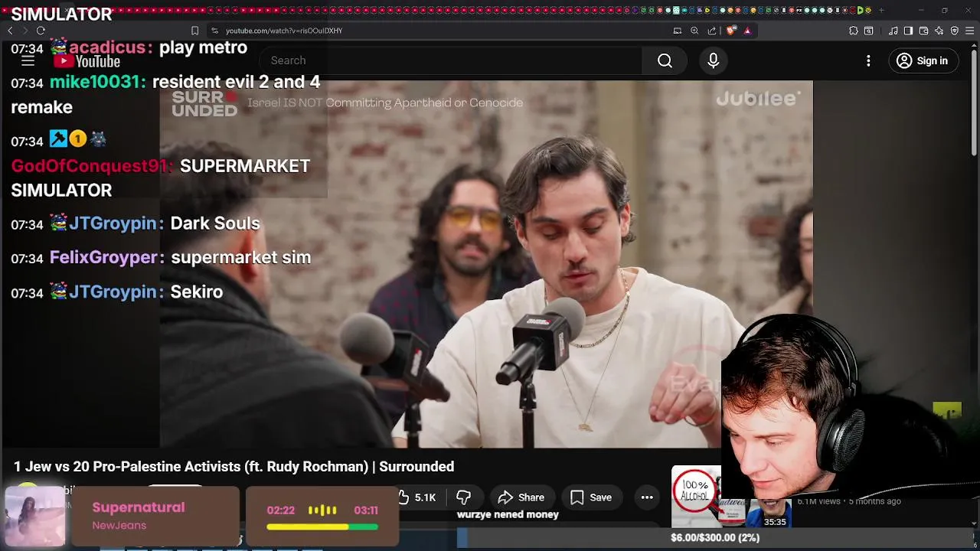The image size is (980, 551).
Task: Click JTGroypin's 'Dark Souls' message
Action: 215,223
